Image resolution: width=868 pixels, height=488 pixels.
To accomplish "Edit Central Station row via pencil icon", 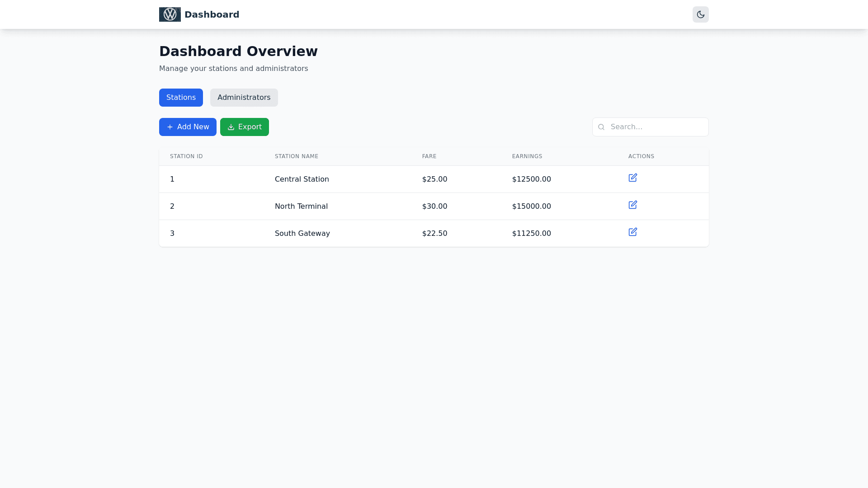I will (632, 178).
